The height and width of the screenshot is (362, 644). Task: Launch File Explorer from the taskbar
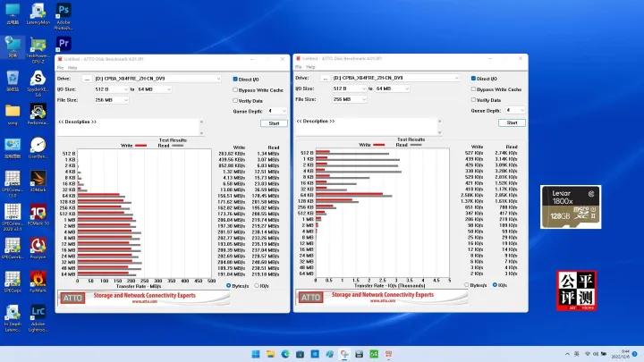coord(270,354)
